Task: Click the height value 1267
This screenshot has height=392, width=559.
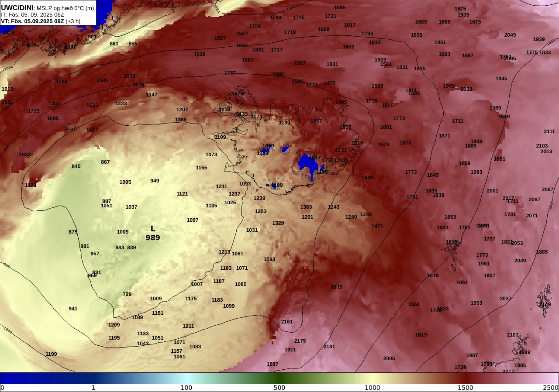Action: coord(70,128)
